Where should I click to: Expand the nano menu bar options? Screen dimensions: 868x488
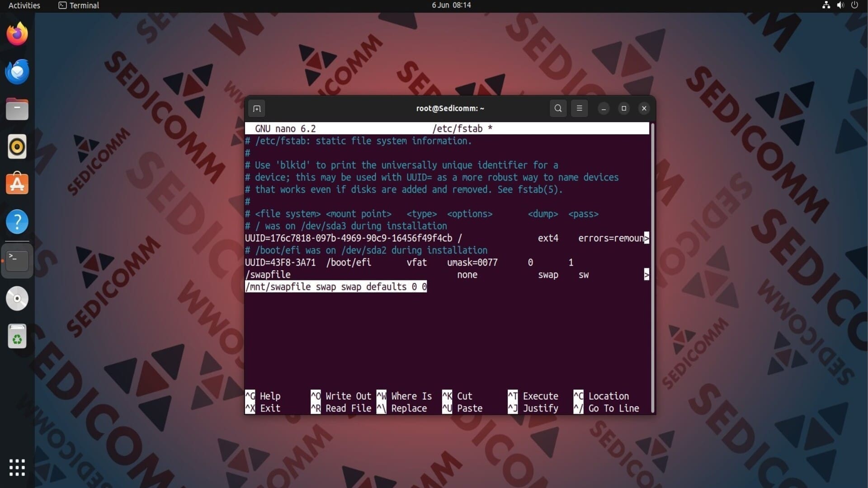tap(579, 108)
